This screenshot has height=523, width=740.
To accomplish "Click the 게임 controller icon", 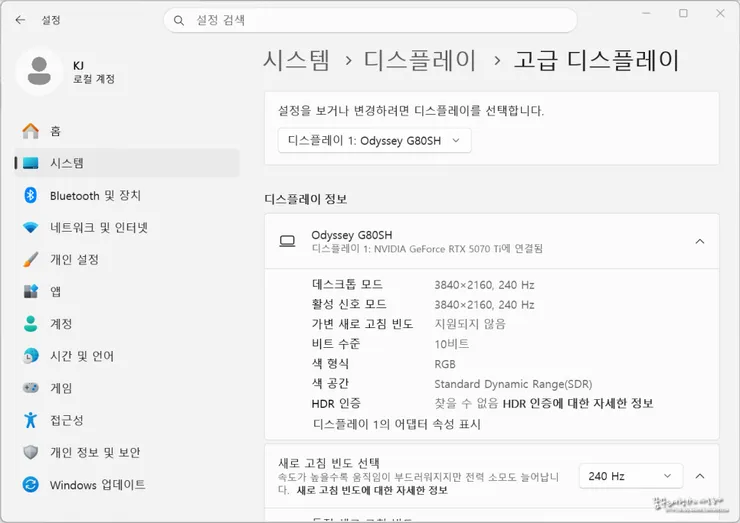I will [31, 388].
